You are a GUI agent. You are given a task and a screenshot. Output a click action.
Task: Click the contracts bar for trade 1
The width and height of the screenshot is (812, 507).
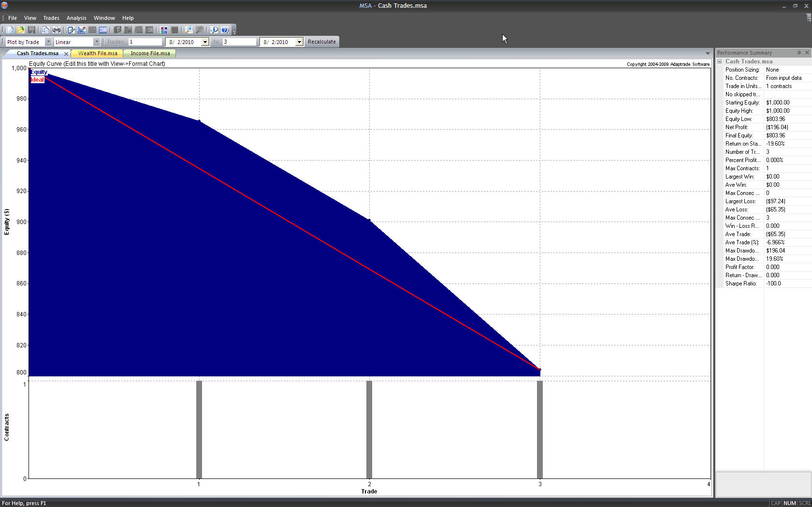199,430
